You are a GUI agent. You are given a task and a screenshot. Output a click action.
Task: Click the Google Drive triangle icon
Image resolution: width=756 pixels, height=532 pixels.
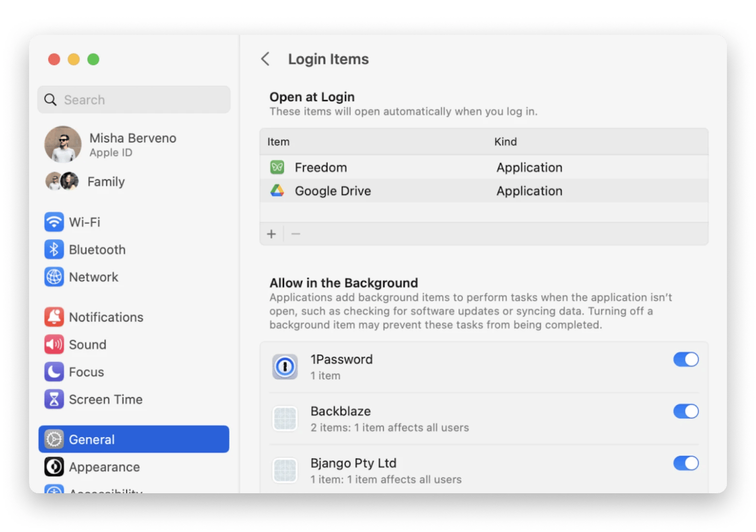point(277,190)
